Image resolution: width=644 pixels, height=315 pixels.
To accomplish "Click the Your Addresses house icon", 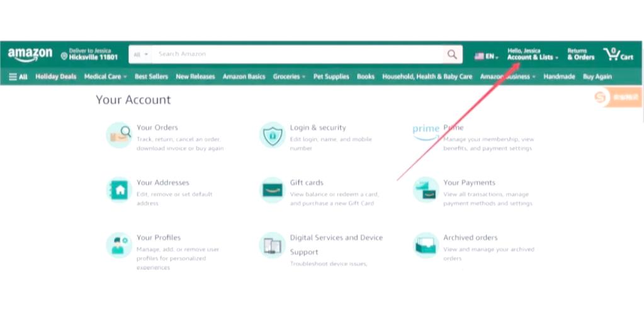I will 119,190.
